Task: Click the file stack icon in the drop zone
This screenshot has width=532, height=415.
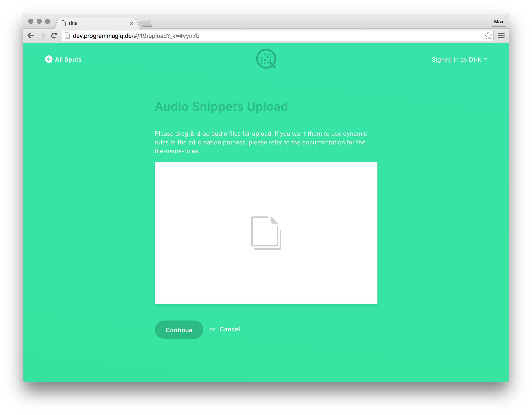Action: point(266,233)
